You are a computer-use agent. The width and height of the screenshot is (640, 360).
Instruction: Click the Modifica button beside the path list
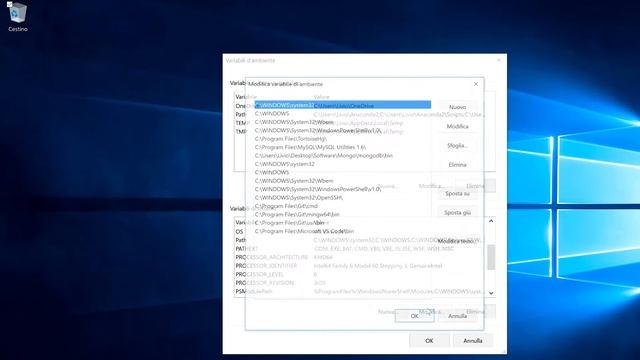click(x=457, y=127)
